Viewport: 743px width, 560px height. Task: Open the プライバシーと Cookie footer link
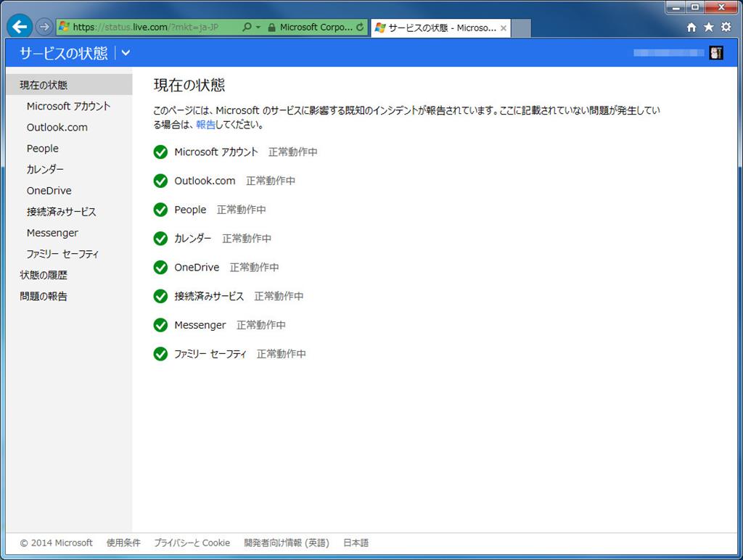pyautogui.click(x=192, y=543)
